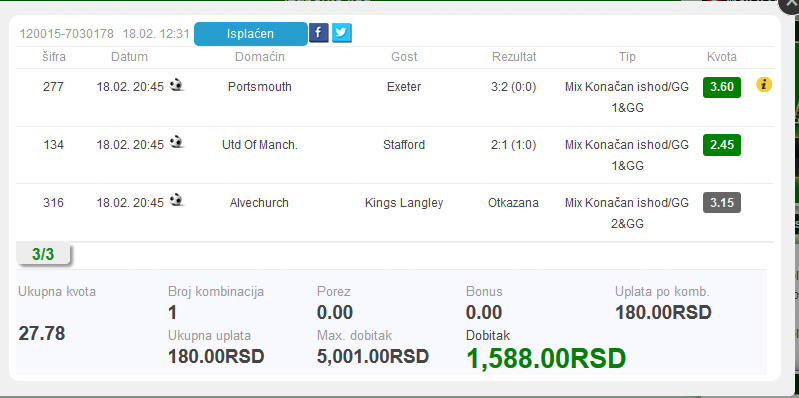Viewport: 799px width, 398px height.
Task: Select the Portsmouth team name
Action: click(260, 87)
